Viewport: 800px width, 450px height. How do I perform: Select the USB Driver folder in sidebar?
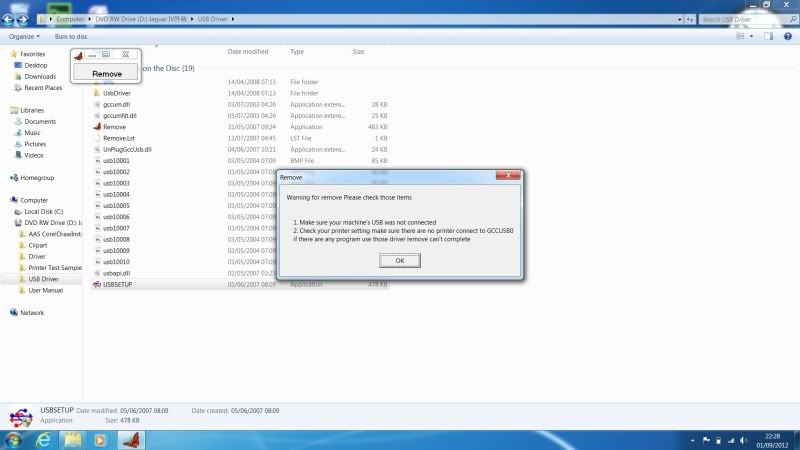point(43,279)
